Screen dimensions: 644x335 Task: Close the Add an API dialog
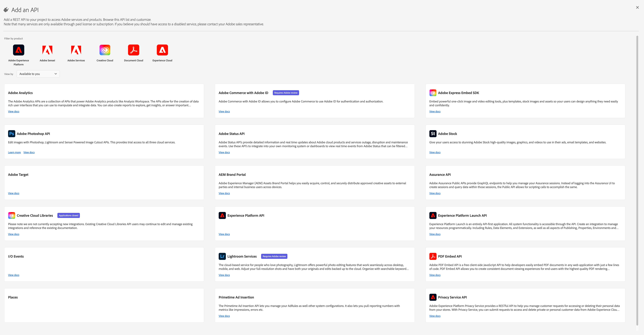pos(637,8)
